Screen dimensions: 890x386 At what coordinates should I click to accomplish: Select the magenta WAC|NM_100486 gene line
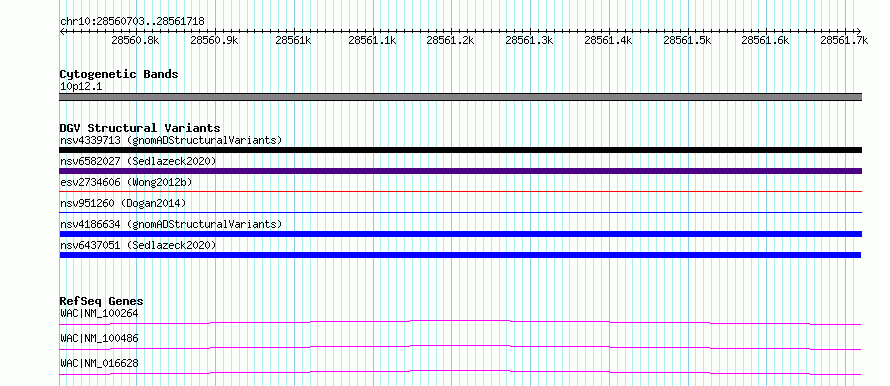[460, 347]
